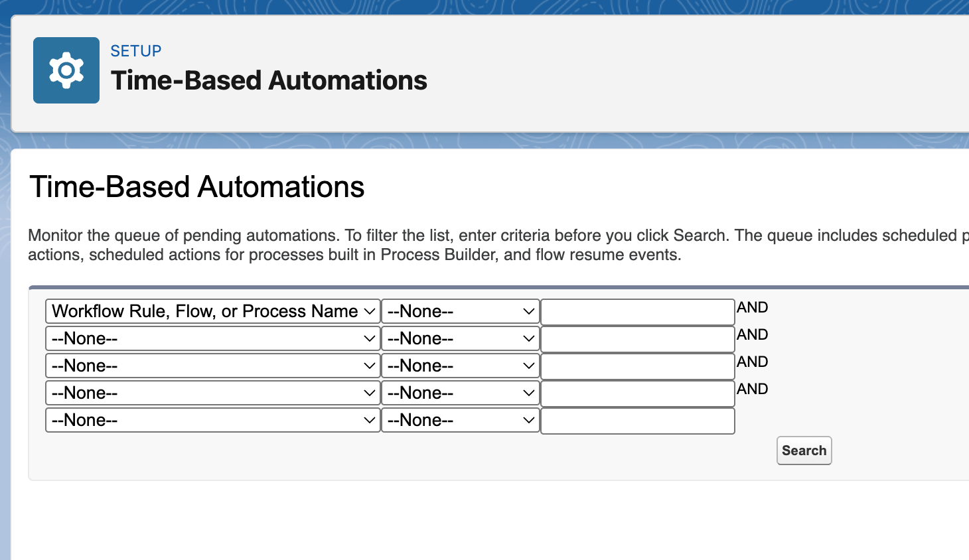The width and height of the screenshot is (969, 560).
Task: Click the second row filter value field
Action: [638, 339]
